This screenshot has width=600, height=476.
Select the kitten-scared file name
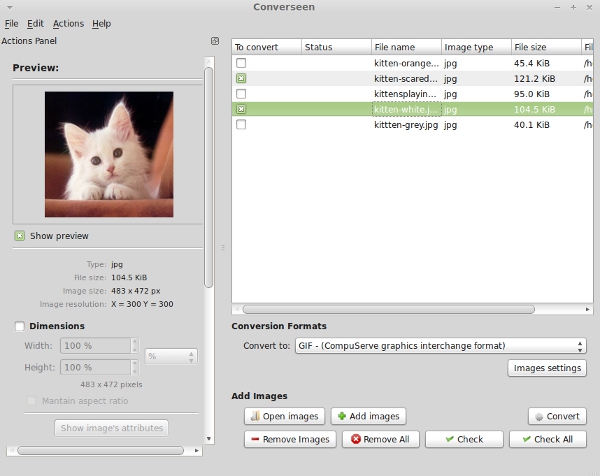(406, 78)
